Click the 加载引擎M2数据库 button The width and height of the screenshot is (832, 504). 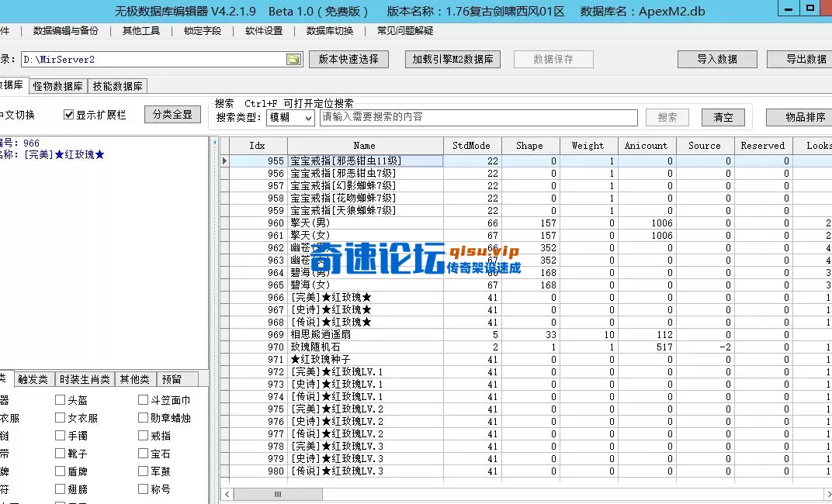[452, 58]
